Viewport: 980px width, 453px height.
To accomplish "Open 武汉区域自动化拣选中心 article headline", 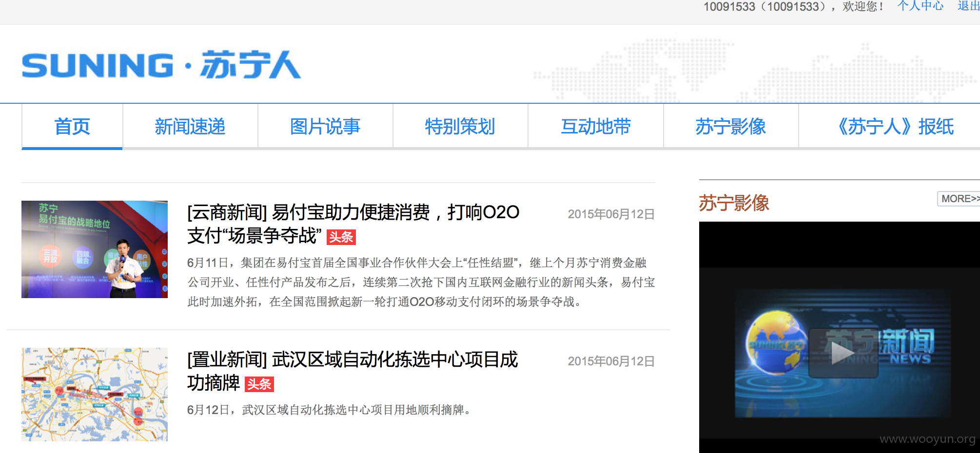I will click(x=352, y=371).
